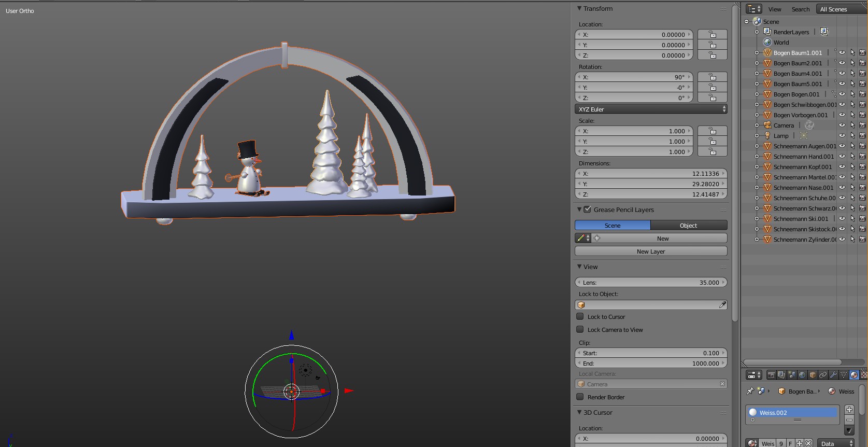Toggle visibility of Schneemann Nase.001
The height and width of the screenshot is (447, 868).
click(842, 188)
